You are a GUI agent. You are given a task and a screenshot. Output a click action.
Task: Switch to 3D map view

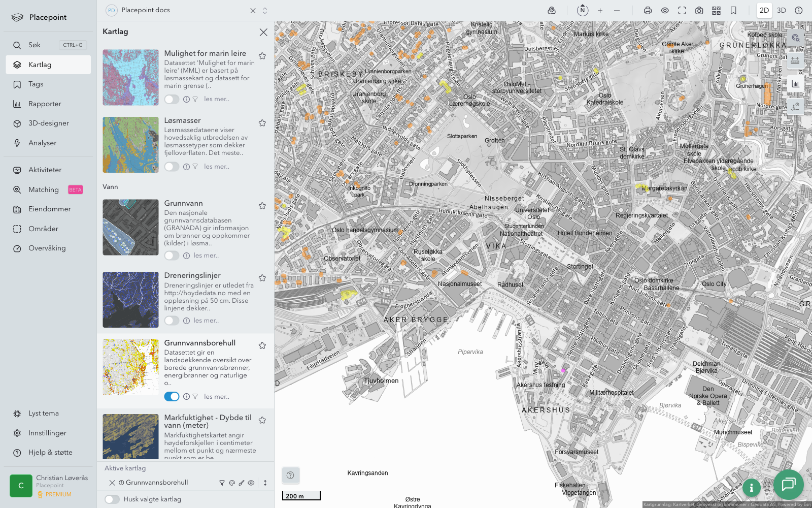(x=781, y=11)
